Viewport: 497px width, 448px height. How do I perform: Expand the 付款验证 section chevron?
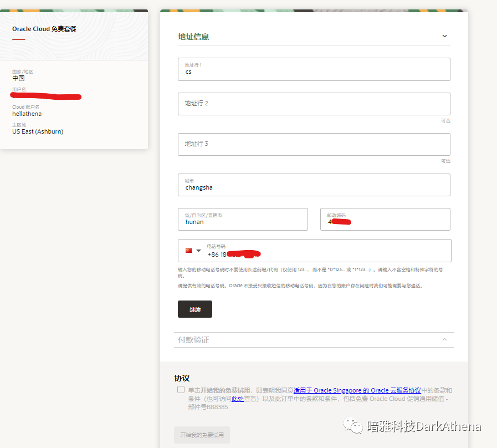444,339
